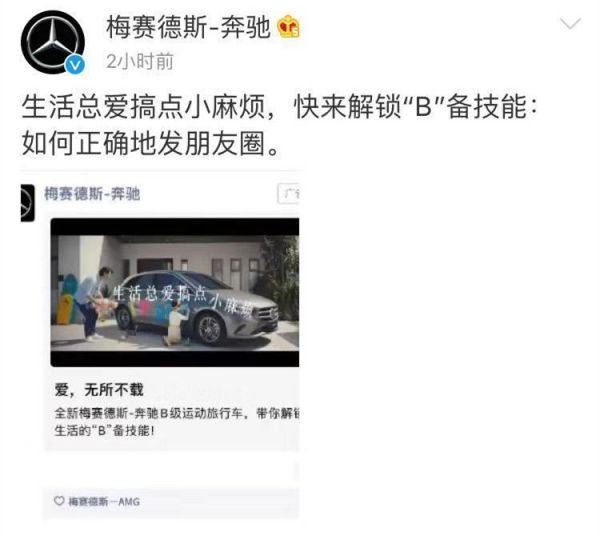The height and width of the screenshot is (536, 600).
Task: Click the 生活的"B"备技能! line in ad
Action: click(104, 431)
